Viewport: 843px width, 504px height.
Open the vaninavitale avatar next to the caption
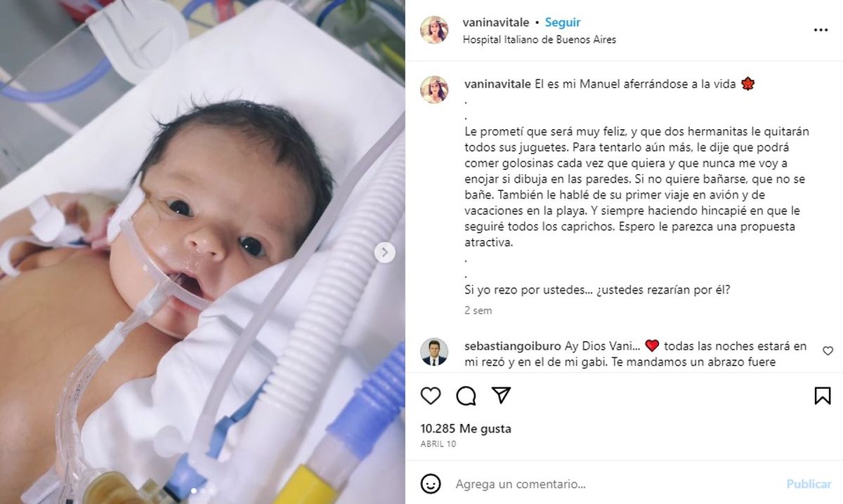coord(434,90)
